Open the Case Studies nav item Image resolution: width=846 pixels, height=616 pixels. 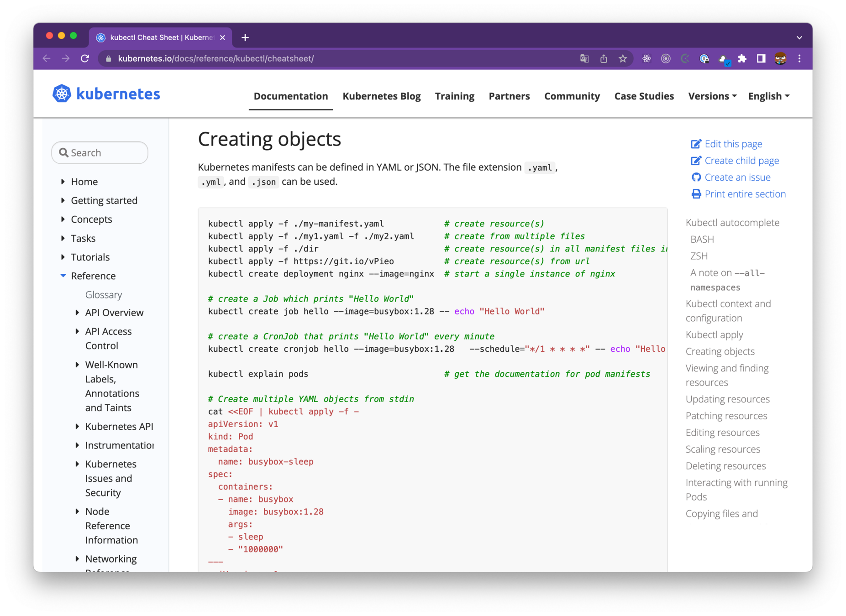tap(644, 96)
